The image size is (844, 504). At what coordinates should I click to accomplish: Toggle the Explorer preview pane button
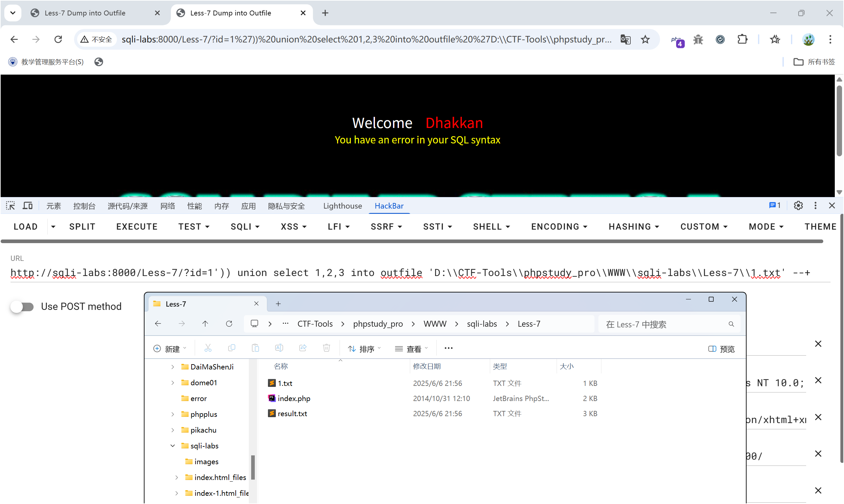pos(721,349)
